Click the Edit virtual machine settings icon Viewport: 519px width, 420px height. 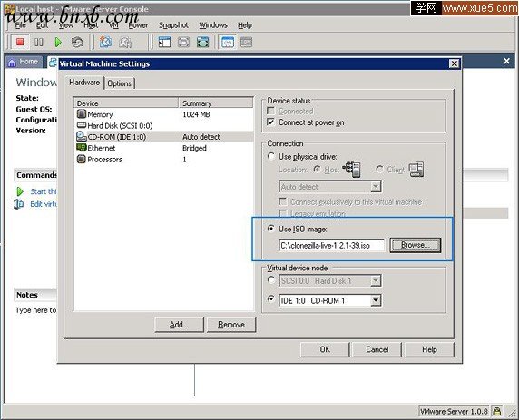19,204
